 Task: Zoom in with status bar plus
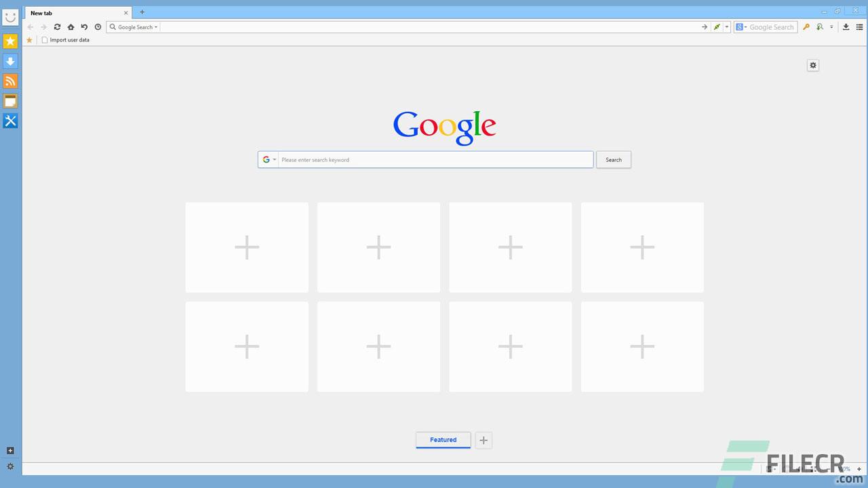point(859,469)
